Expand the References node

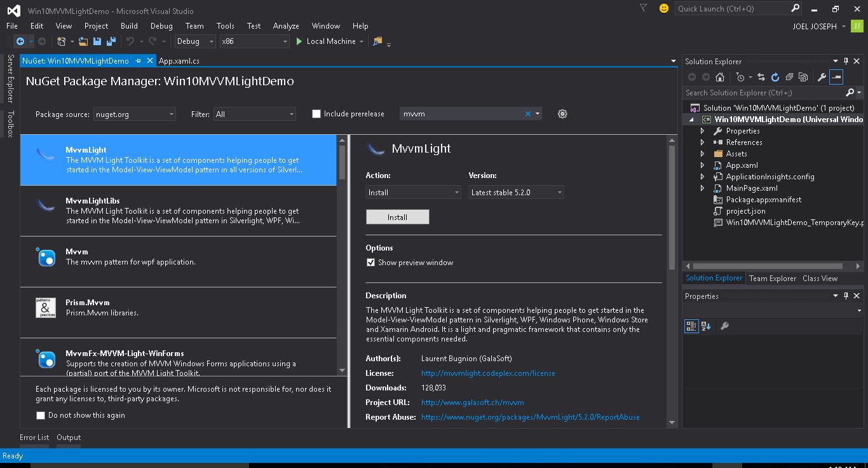[x=702, y=142]
